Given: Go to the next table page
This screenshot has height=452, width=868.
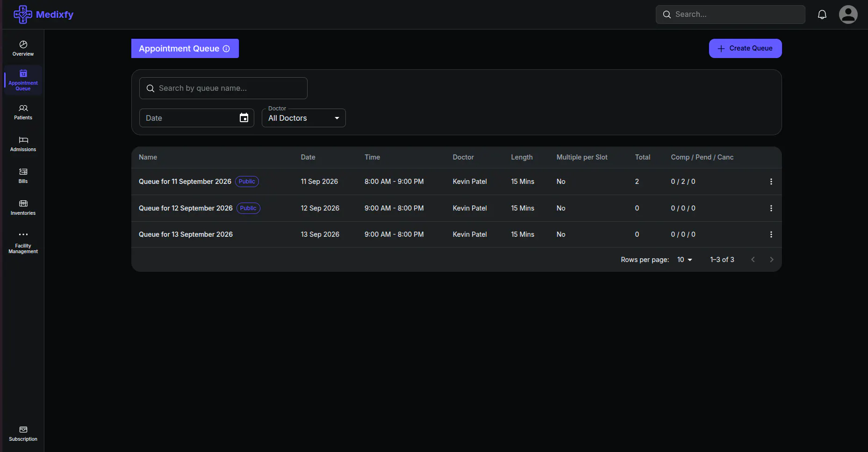Looking at the screenshot, I should [x=771, y=260].
